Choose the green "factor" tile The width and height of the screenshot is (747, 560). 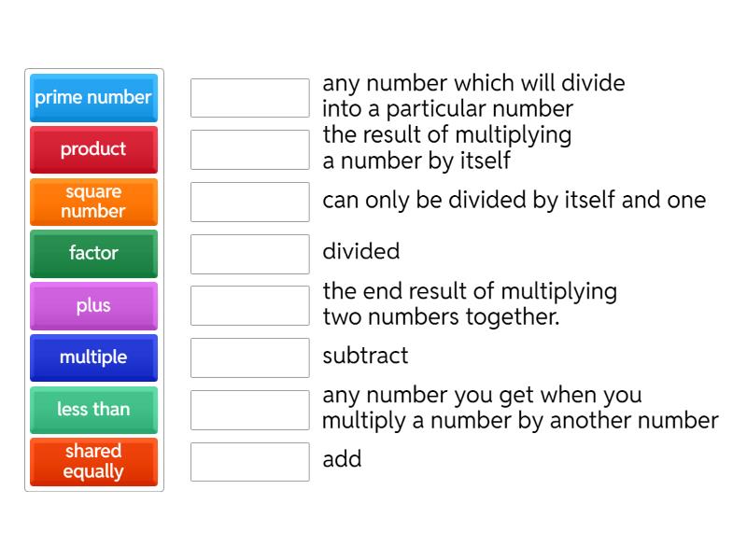coord(93,253)
